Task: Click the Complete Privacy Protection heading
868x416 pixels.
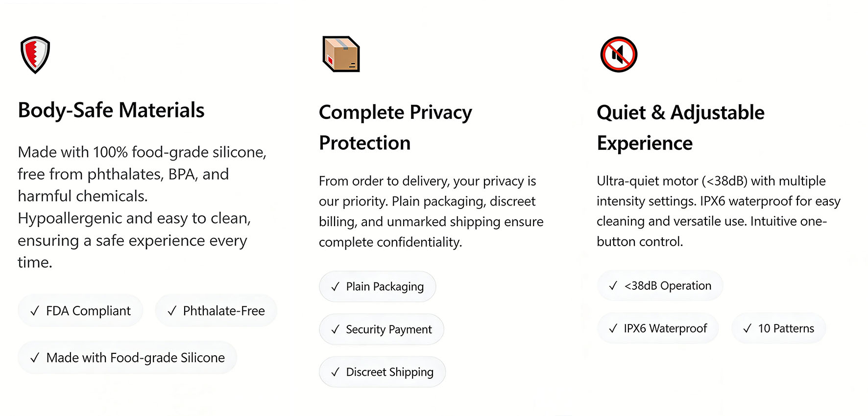Action: 395,127
